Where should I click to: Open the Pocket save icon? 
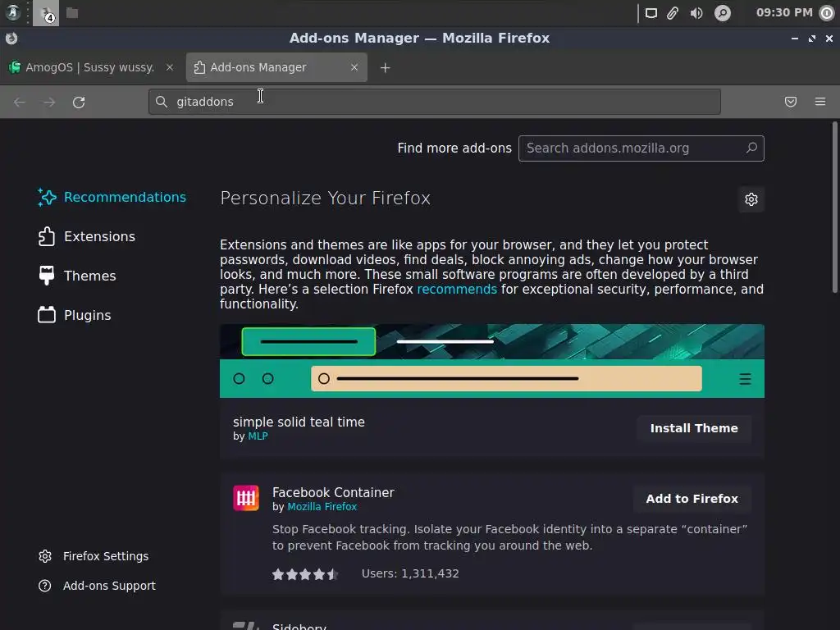coord(790,102)
